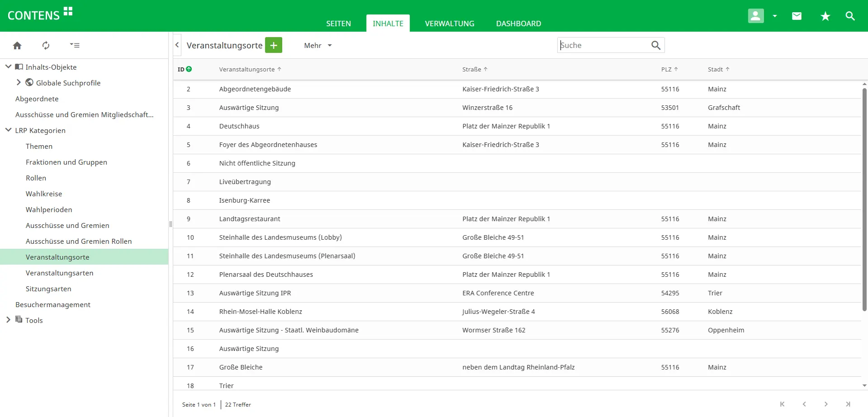Screen dimensions: 868x417
Task: Open favorites star icon
Action: [x=825, y=16]
